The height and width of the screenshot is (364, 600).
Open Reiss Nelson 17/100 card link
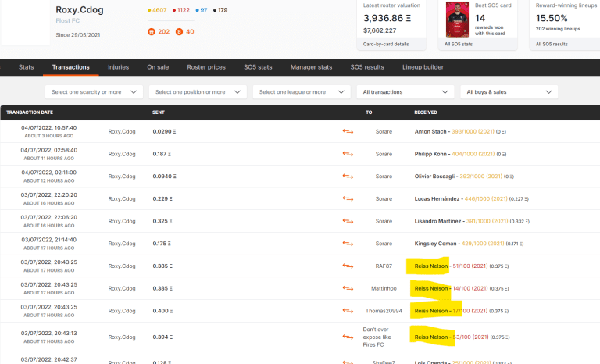[x=451, y=311]
